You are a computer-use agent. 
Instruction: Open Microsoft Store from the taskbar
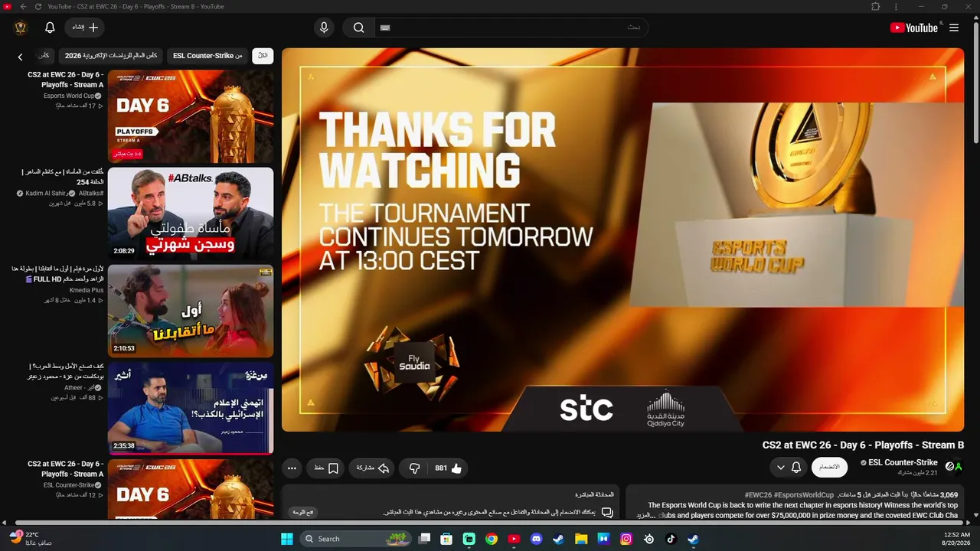pyautogui.click(x=446, y=539)
